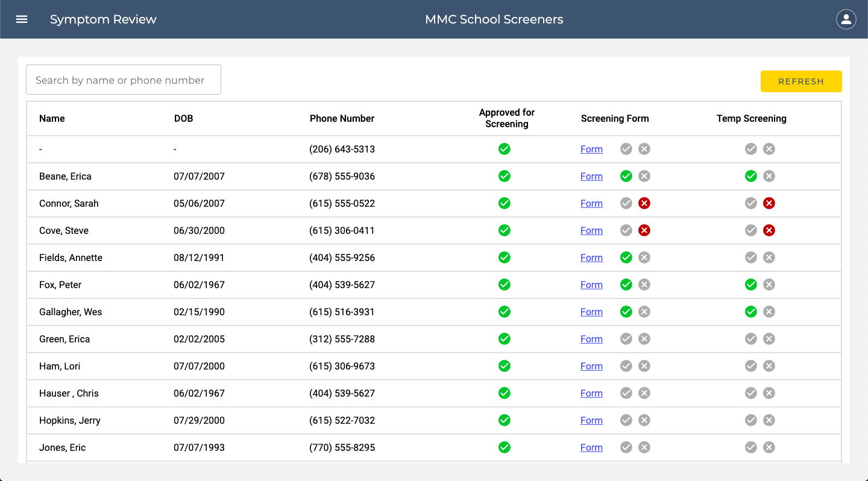The height and width of the screenshot is (481, 868).
Task: Select the name cell Hopkins, Jerry
Action: (70, 420)
